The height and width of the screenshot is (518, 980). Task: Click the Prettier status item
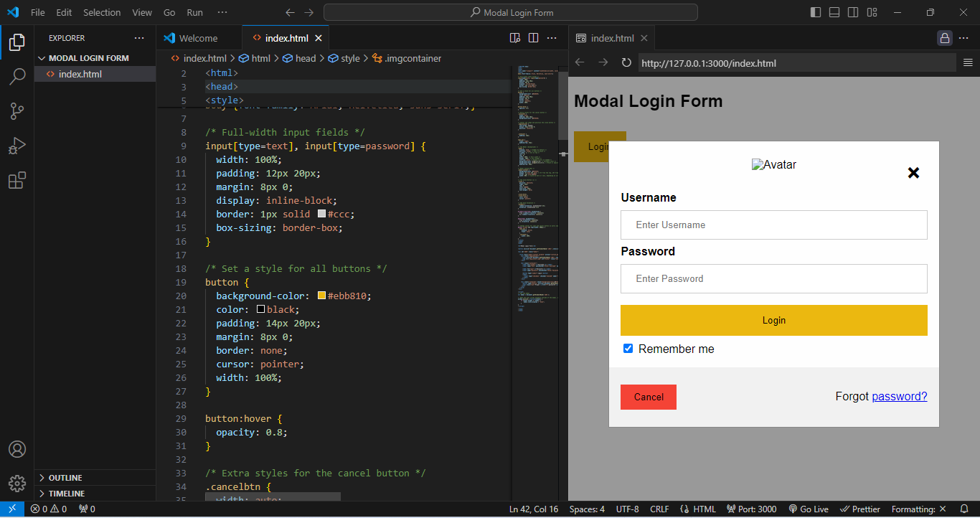tap(859, 509)
